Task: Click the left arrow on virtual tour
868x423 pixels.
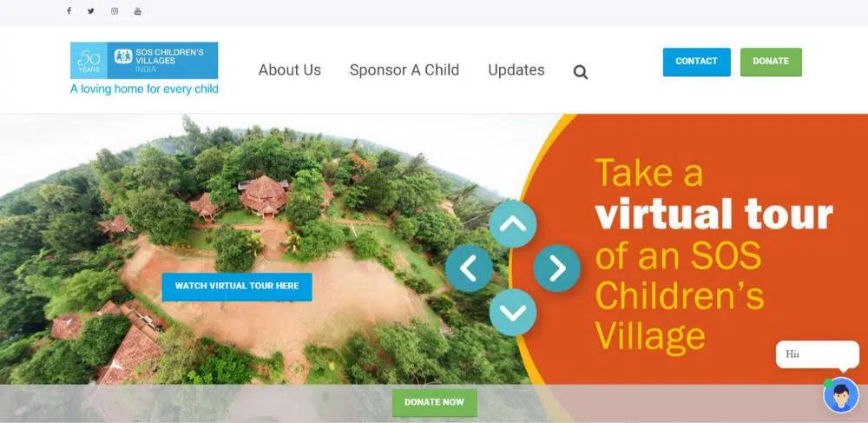Action: coord(469,268)
